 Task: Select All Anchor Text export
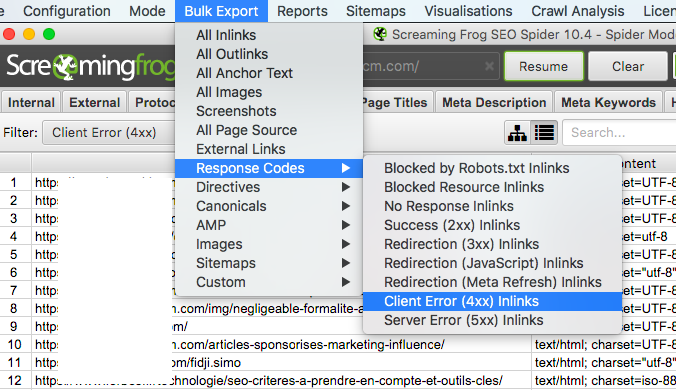(x=244, y=73)
